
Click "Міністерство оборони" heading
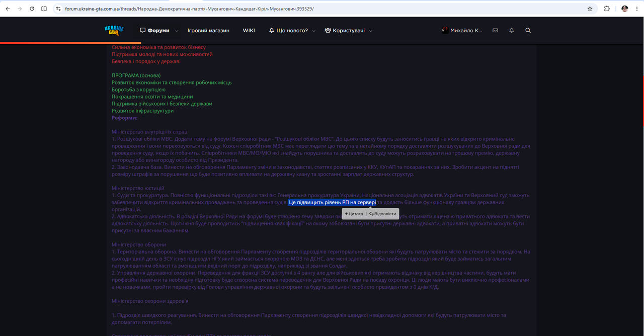[139, 244]
